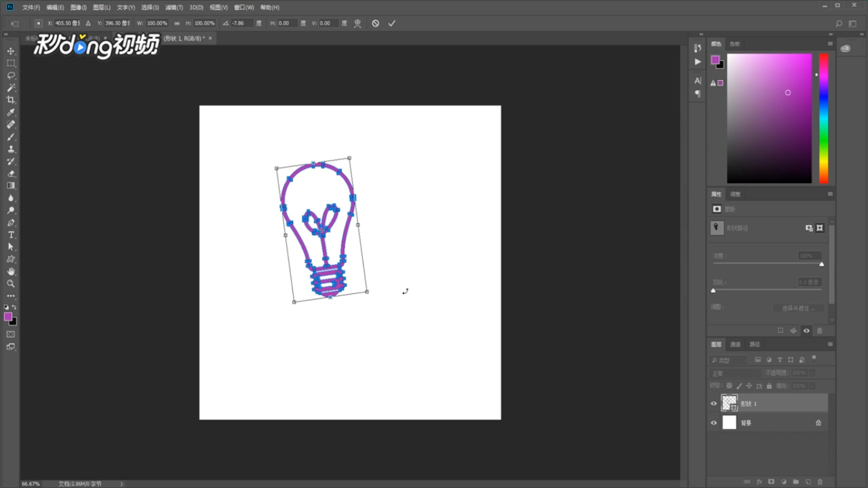868x488 pixels.
Task: Toggle width-height link in options bar
Action: pos(177,23)
